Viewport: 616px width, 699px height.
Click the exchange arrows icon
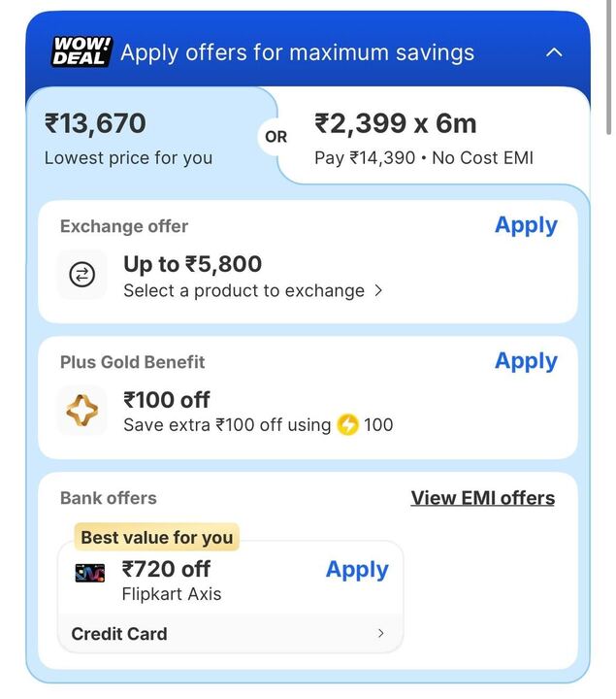pos(82,276)
